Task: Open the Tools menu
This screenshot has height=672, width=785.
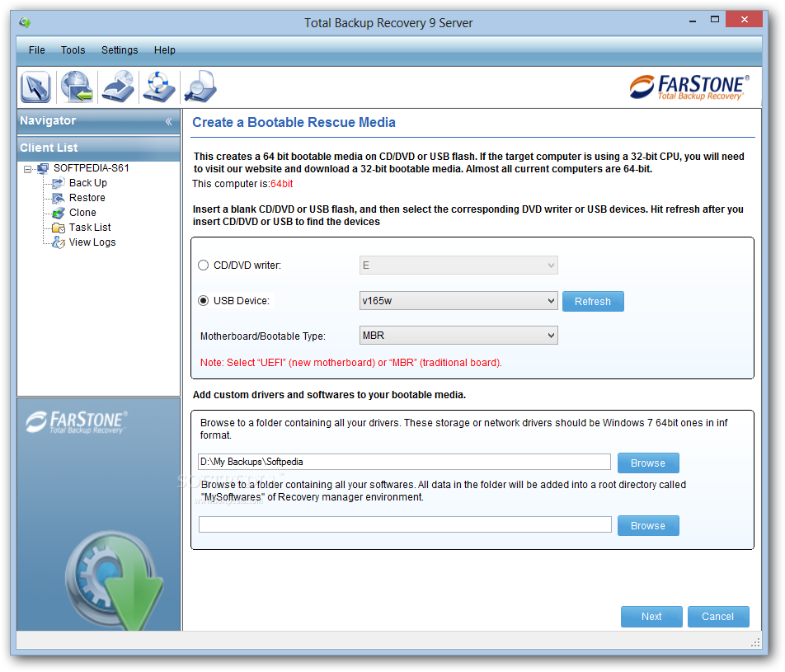Action: pyautogui.click(x=73, y=50)
